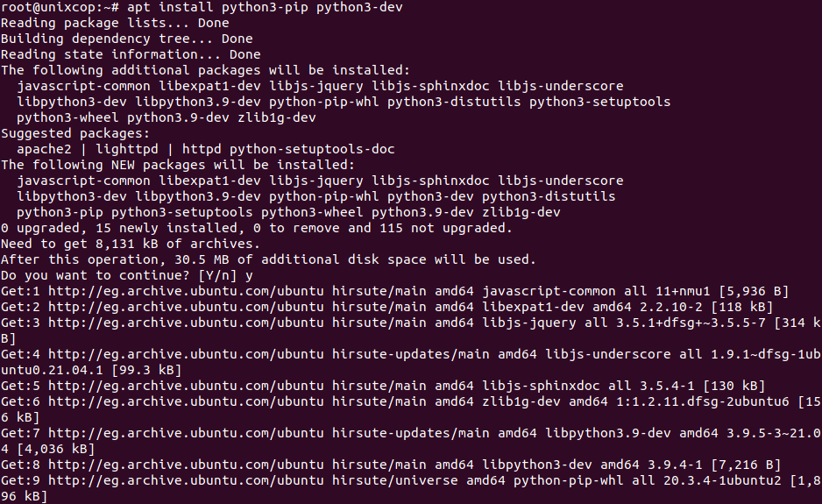Click the Get:5 libjs-sphinxdoc URL

[x=186, y=386]
